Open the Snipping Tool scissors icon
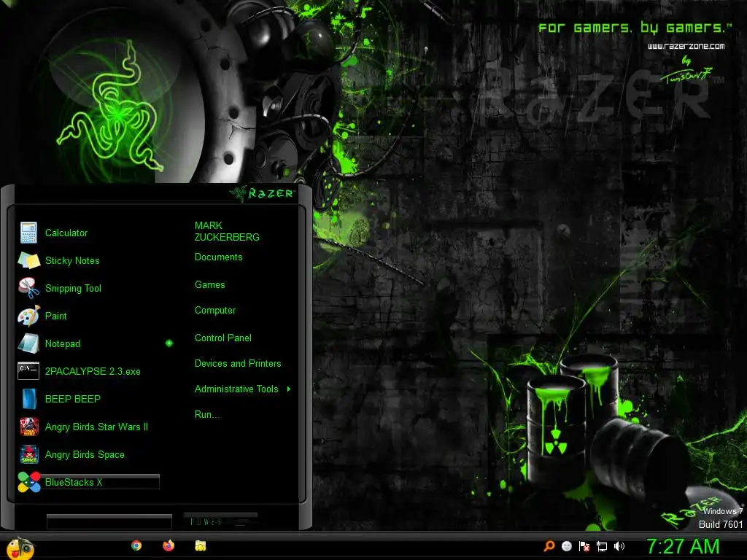The width and height of the screenshot is (747, 560). click(28, 288)
